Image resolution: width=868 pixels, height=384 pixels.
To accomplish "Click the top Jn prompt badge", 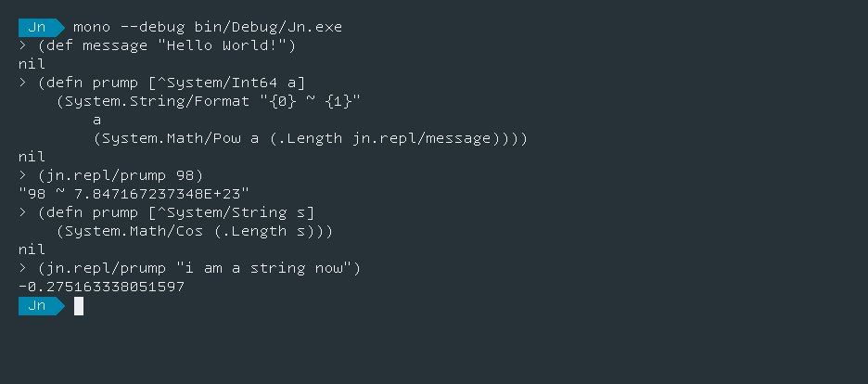I will tap(42, 27).
